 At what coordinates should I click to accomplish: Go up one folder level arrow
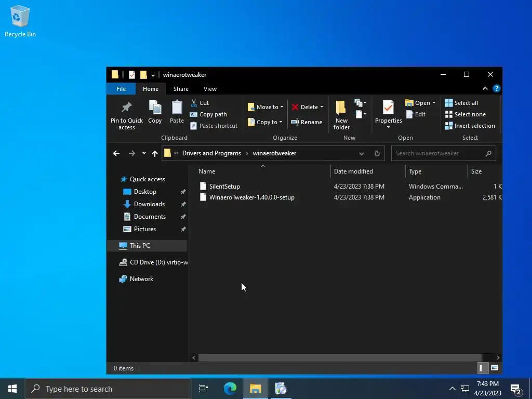[155, 153]
